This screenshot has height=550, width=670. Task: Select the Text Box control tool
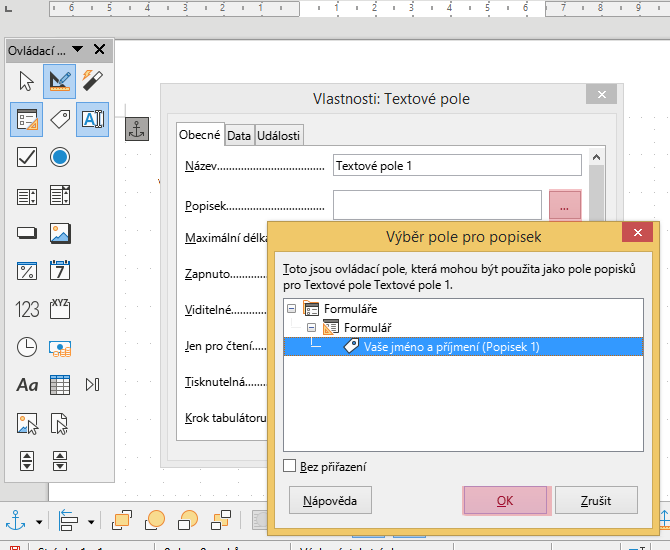93,119
